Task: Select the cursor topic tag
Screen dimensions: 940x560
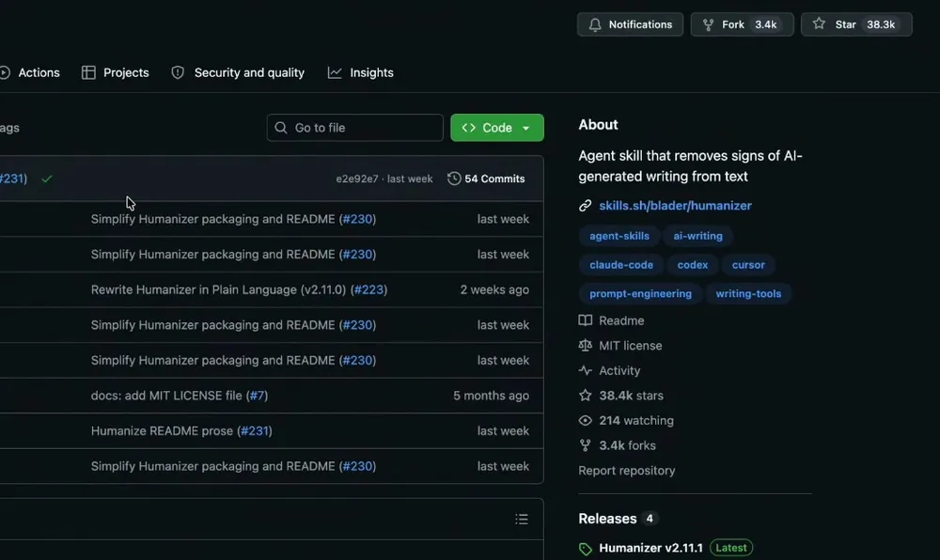Action: 748,265
